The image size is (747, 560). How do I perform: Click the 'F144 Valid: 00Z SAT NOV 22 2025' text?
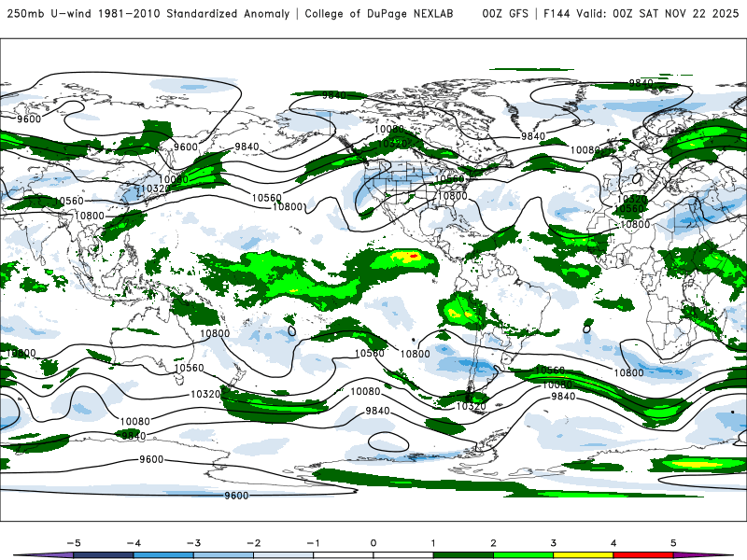pos(641,13)
